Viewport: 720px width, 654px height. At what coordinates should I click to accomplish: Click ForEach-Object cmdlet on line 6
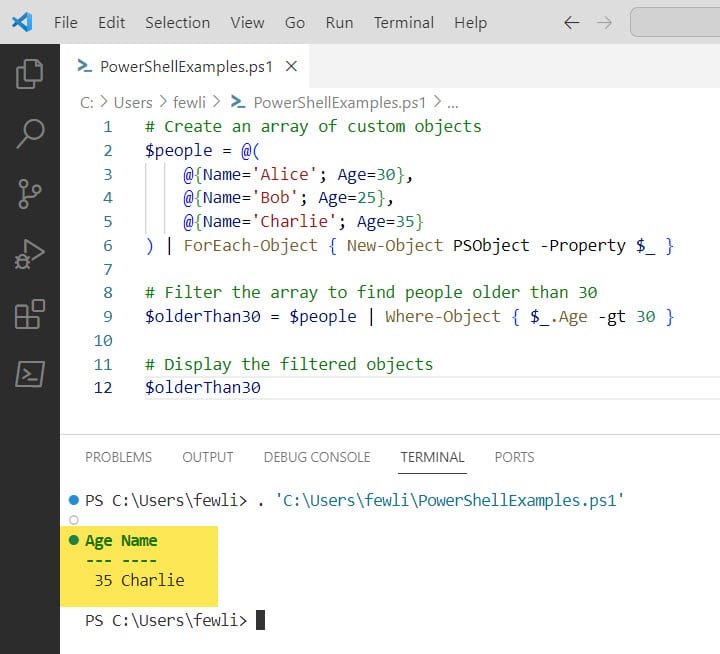click(x=250, y=246)
